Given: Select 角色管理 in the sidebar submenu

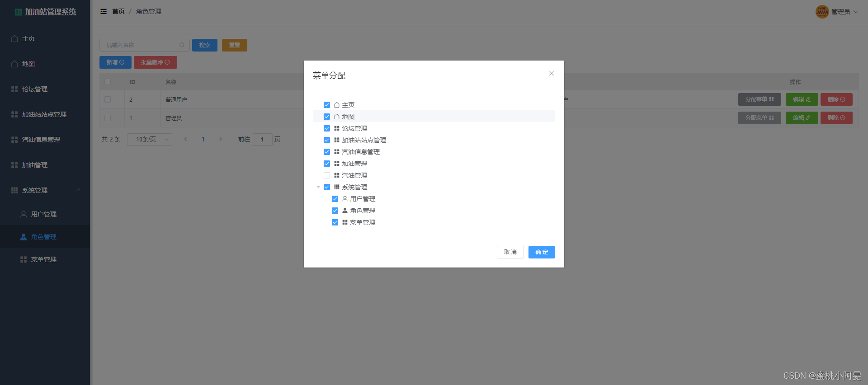Looking at the screenshot, I should tap(45, 237).
